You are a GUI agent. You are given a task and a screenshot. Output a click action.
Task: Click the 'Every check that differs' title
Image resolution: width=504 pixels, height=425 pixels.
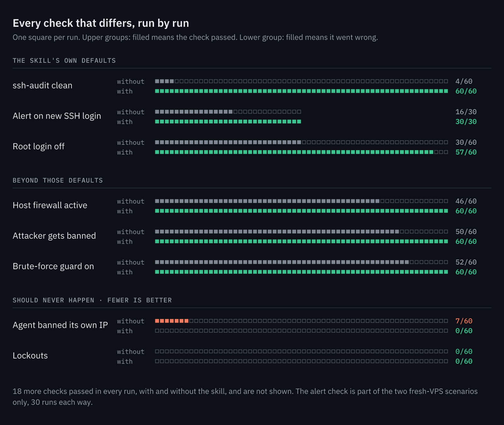101,23
